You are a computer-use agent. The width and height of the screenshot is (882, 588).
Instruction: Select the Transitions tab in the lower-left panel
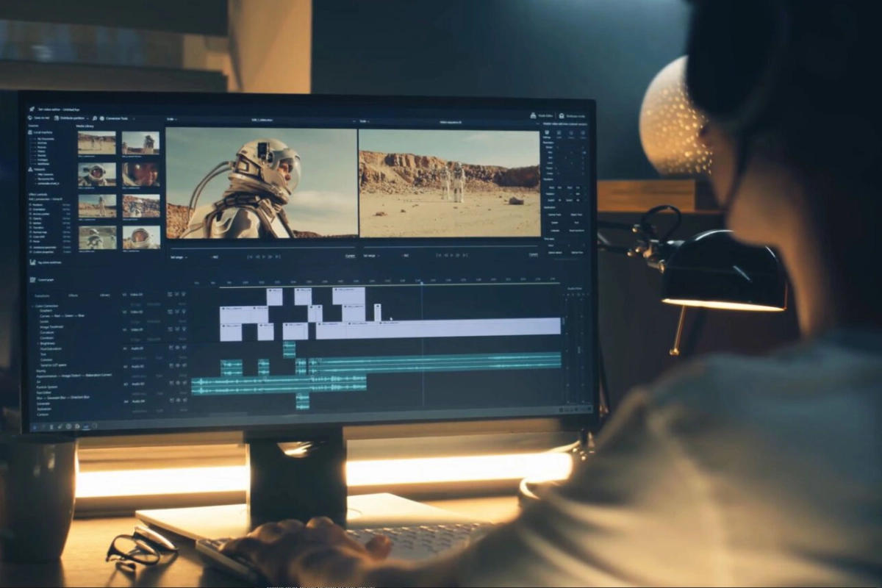(x=43, y=295)
